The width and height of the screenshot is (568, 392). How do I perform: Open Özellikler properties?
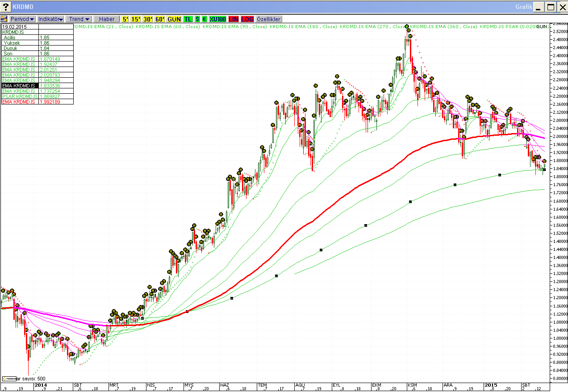[x=268, y=19]
